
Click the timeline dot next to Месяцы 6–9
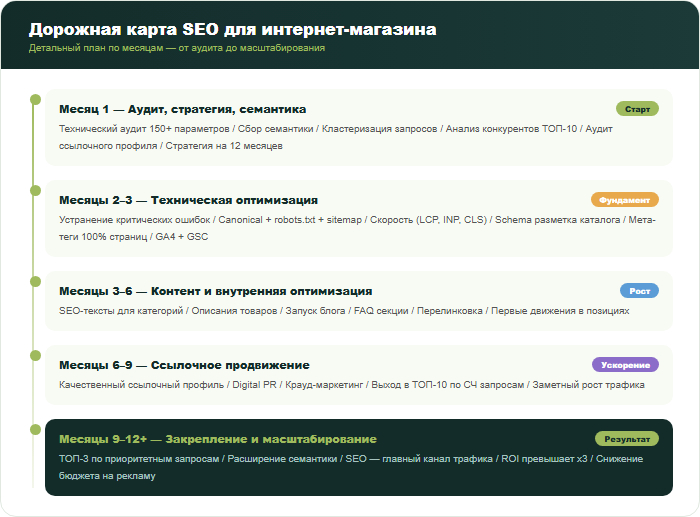pos(35,355)
